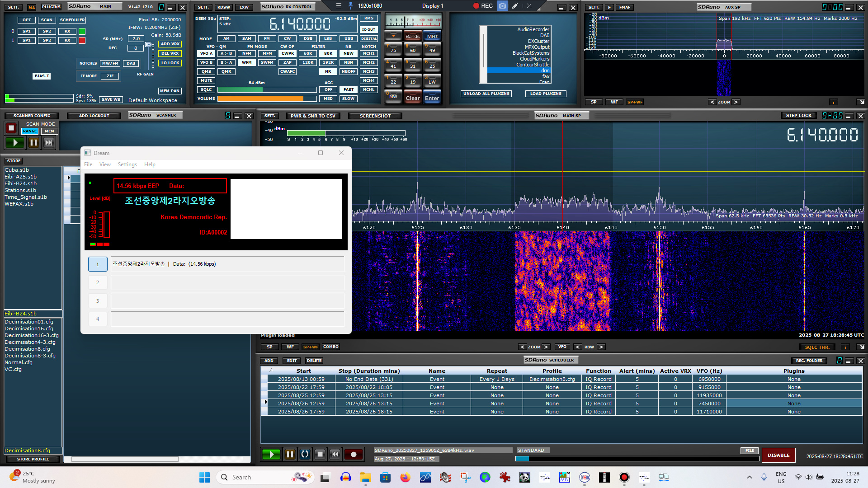Open the Settings menu in Dream
This screenshot has width=868, height=488.
[127, 164]
